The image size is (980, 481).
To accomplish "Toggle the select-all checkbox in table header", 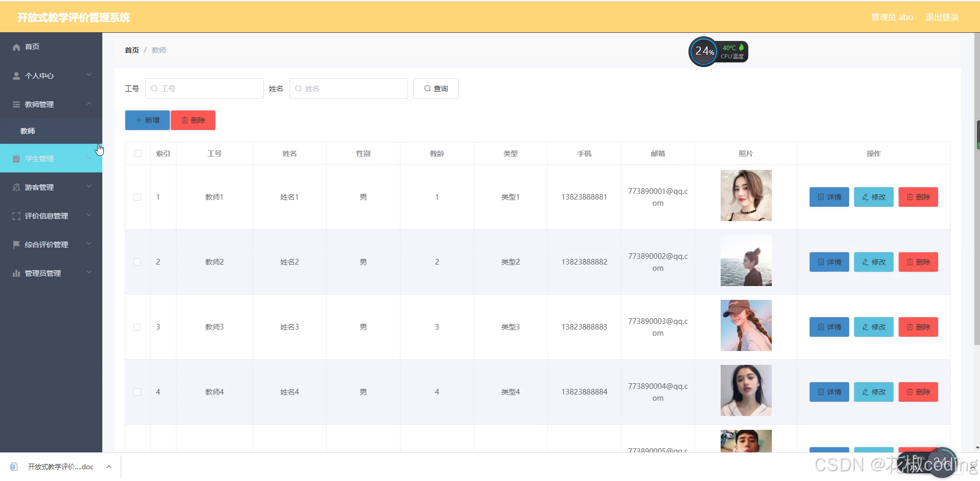I will [138, 154].
